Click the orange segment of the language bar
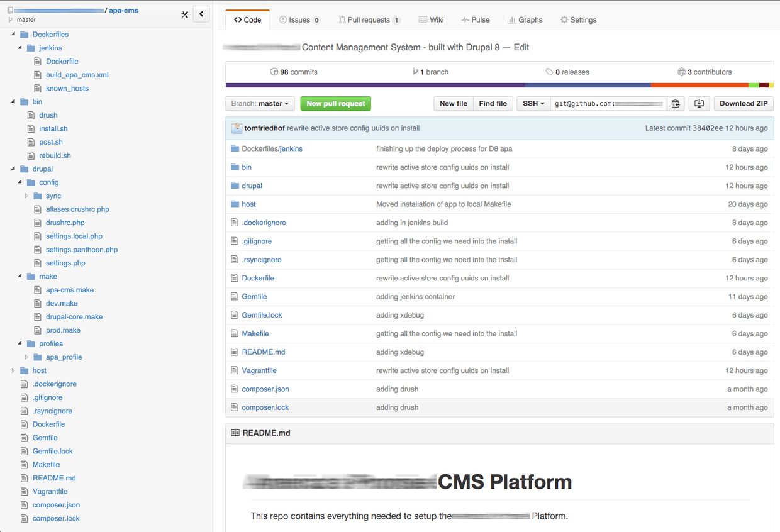 click(x=699, y=85)
